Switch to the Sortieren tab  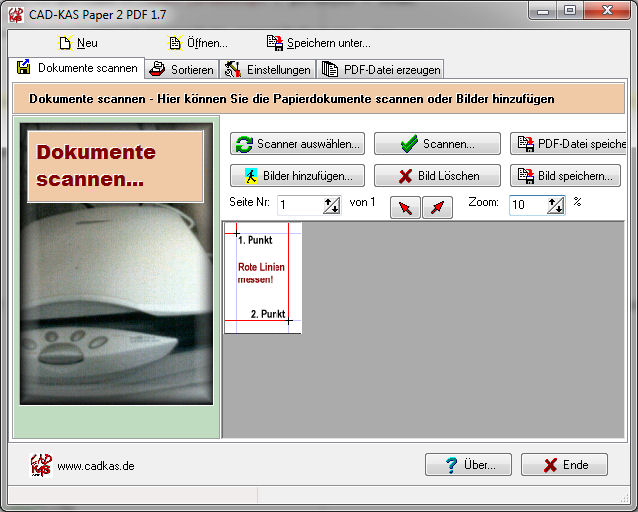click(181, 69)
